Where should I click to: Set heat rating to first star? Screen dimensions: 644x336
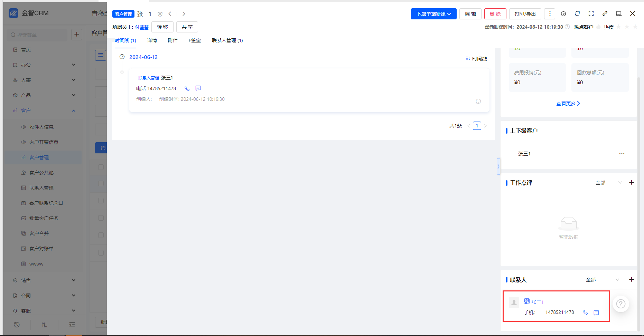pyautogui.click(x=619, y=27)
